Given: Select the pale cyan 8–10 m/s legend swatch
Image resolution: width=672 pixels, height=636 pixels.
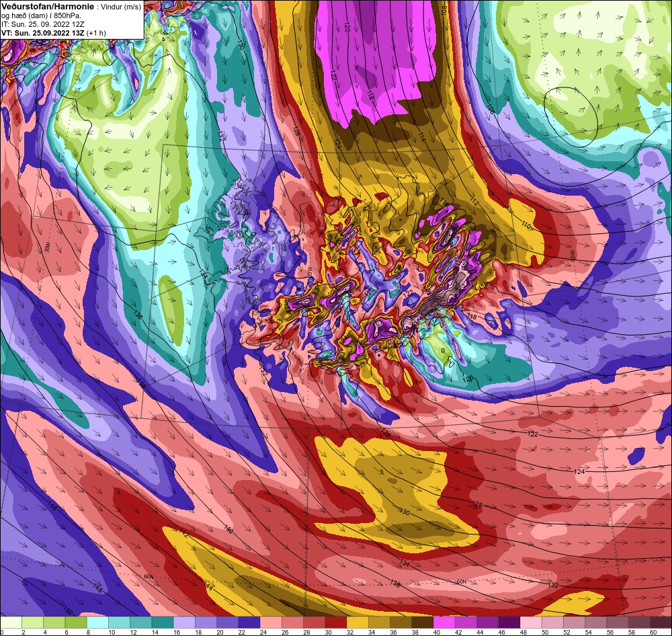Looking at the screenshot, I should (x=97, y=623).
